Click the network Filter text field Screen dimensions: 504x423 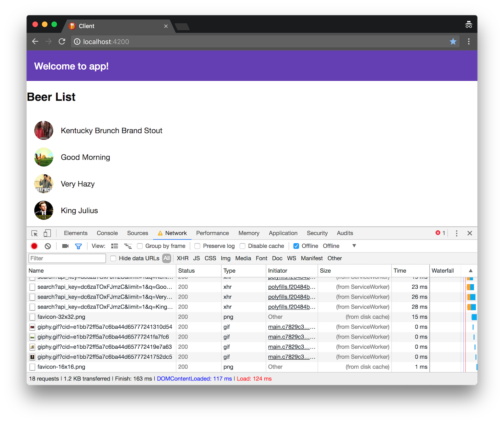[x=67, y=258]
